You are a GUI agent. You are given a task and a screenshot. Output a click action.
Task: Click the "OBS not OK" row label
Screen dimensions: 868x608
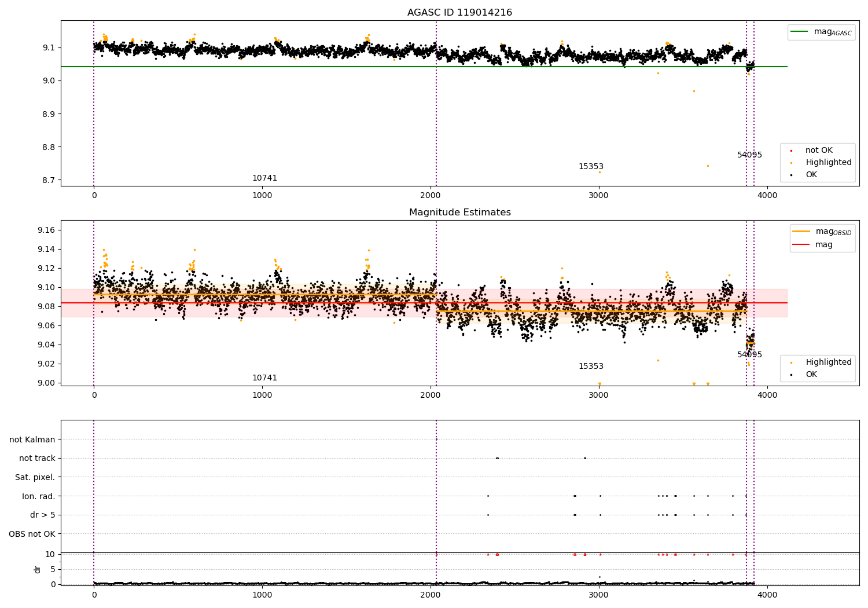tap(32, 534)
